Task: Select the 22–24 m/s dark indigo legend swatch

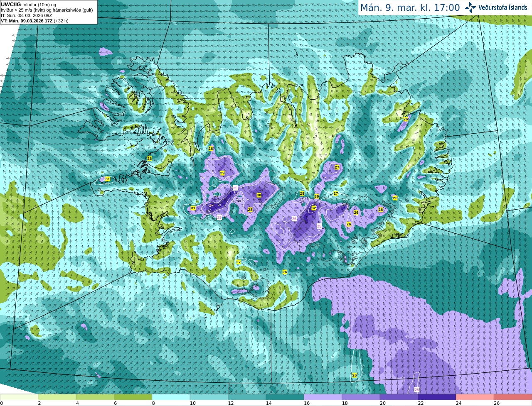Action: pos(437,397)
